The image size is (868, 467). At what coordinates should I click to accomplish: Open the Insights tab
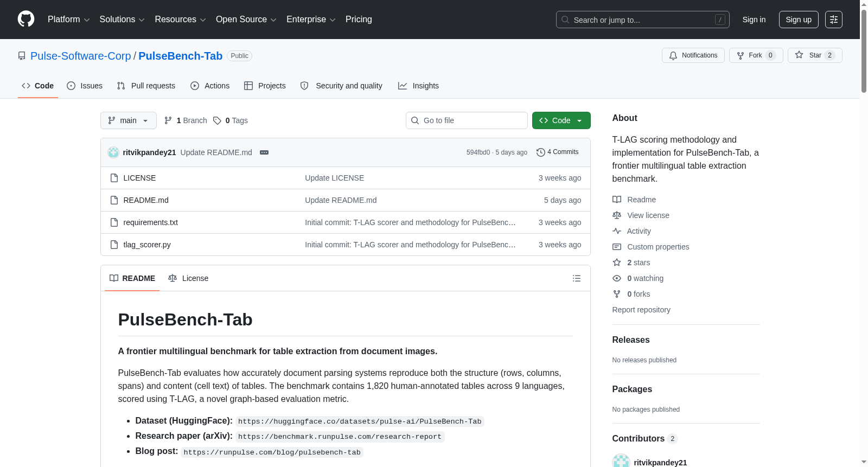click(x=418, y=86)
